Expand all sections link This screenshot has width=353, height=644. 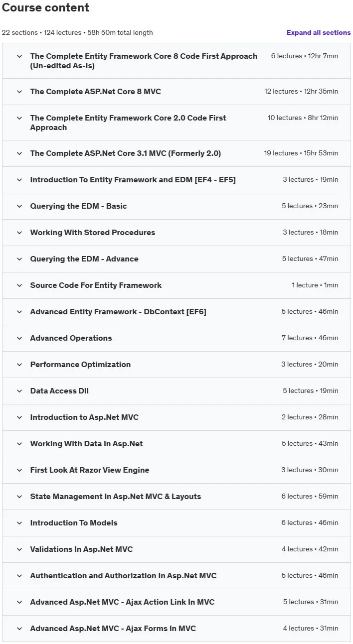pyautogui.click(x=319, y=32)
